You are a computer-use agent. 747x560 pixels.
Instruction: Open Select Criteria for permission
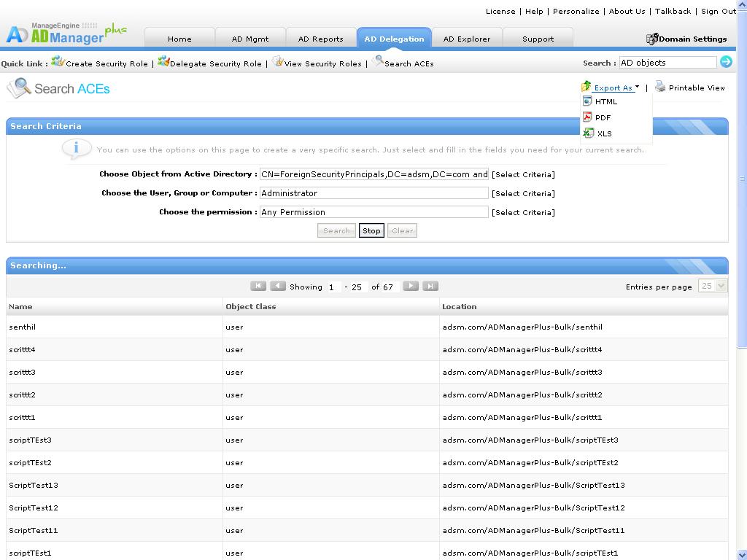(523, 212)
